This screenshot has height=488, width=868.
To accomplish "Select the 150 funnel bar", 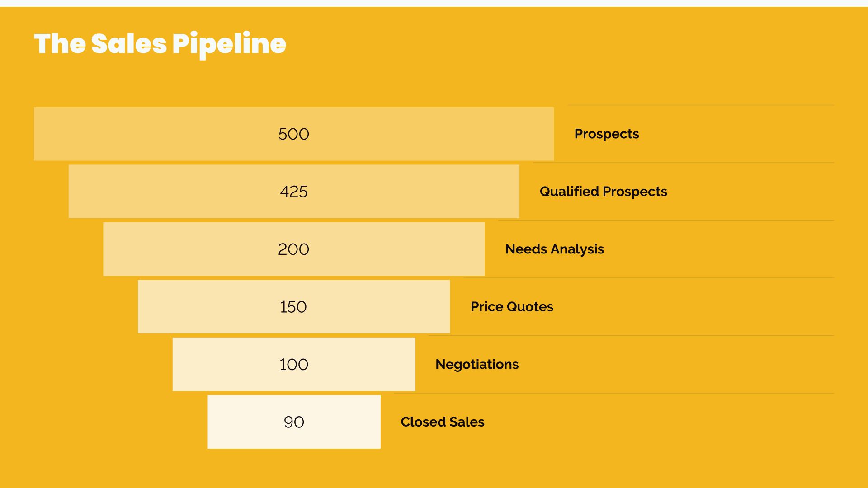I will click(x=294, y=307).
